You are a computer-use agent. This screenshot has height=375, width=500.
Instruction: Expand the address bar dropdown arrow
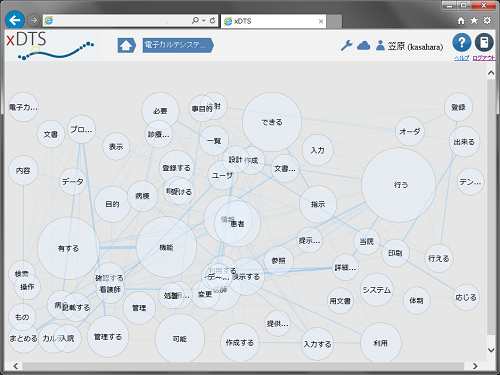pos(203,21)
